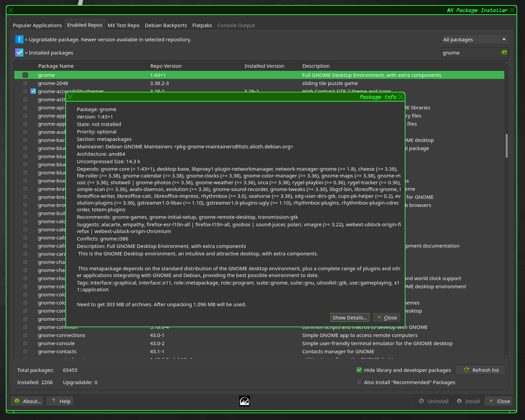Click Show Details button in dialog

350,318
